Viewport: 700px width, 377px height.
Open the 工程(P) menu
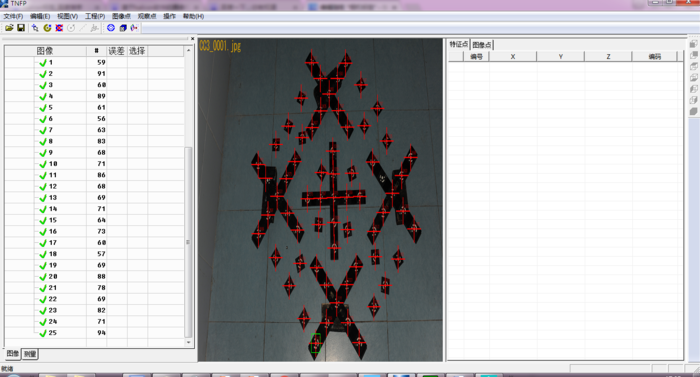[x=95, y=16]
